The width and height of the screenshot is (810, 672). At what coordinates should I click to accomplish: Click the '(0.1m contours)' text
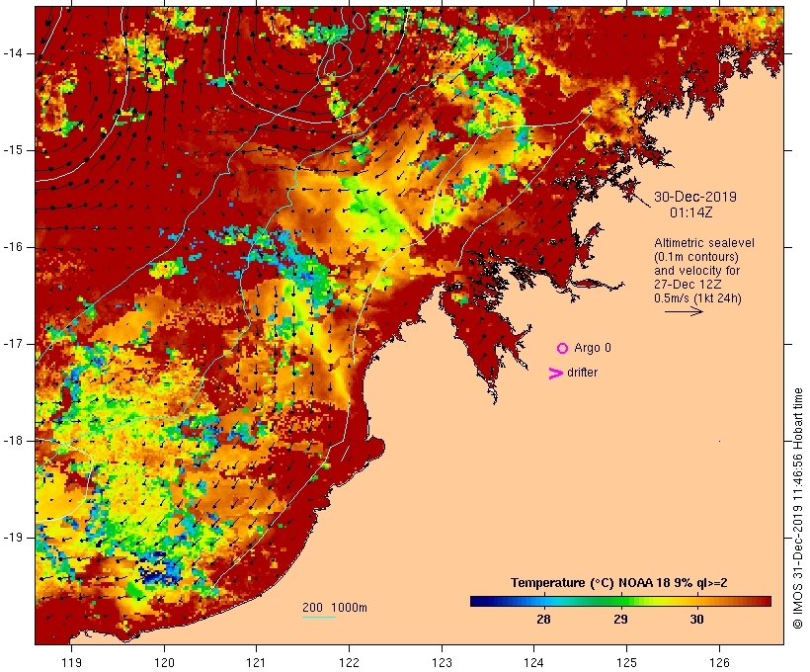696,257
